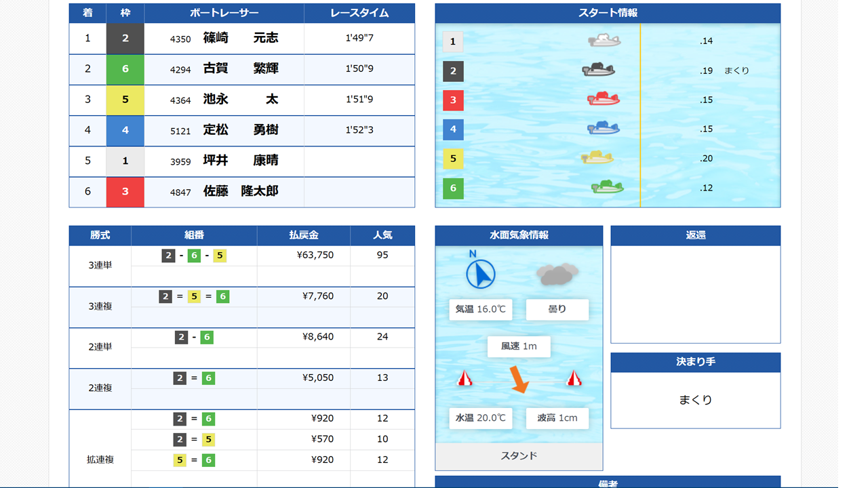Click race time 1'50"9

click(359, 69)
